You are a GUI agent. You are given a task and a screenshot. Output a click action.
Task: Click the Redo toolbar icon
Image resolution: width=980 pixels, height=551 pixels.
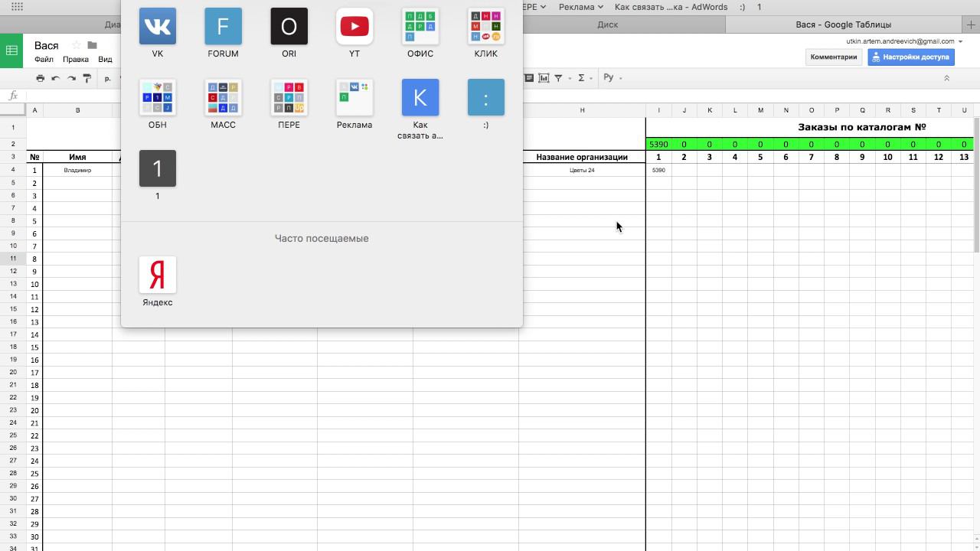coord(71,78)
